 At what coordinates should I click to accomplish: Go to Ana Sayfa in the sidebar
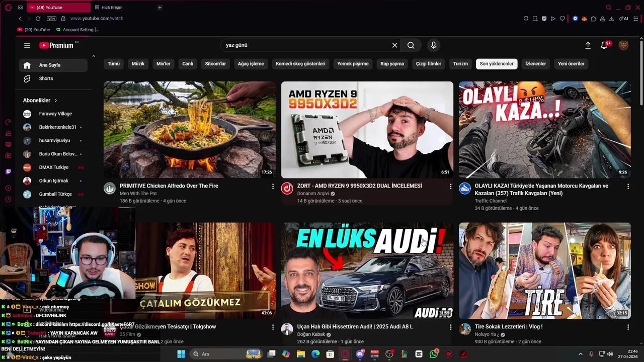pos(53,65)
